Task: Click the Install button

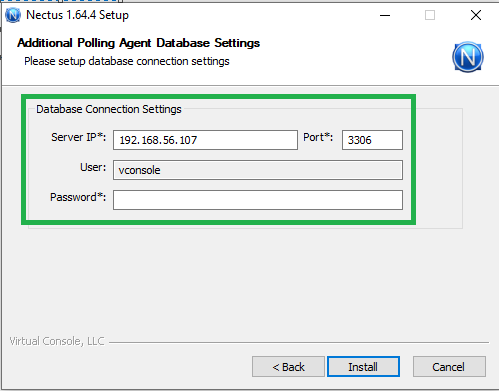Action: [x=363, y=367]
